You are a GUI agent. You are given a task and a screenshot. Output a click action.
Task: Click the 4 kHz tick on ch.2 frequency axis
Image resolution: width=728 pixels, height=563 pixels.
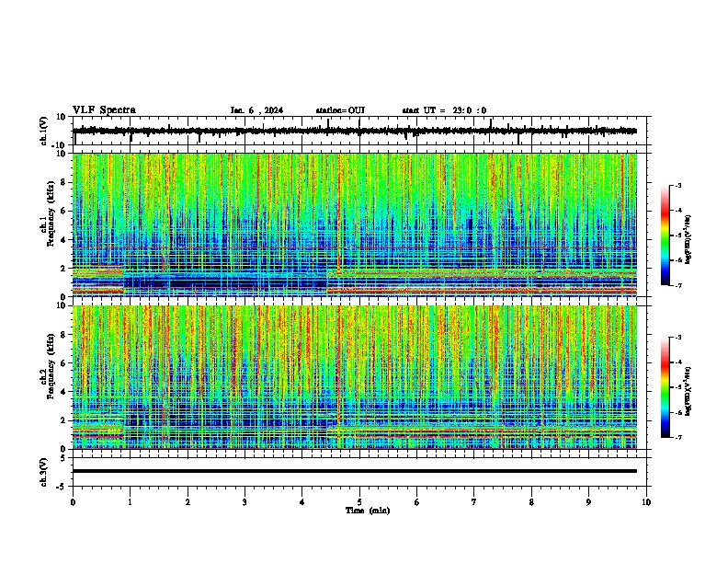click(64, 392)
